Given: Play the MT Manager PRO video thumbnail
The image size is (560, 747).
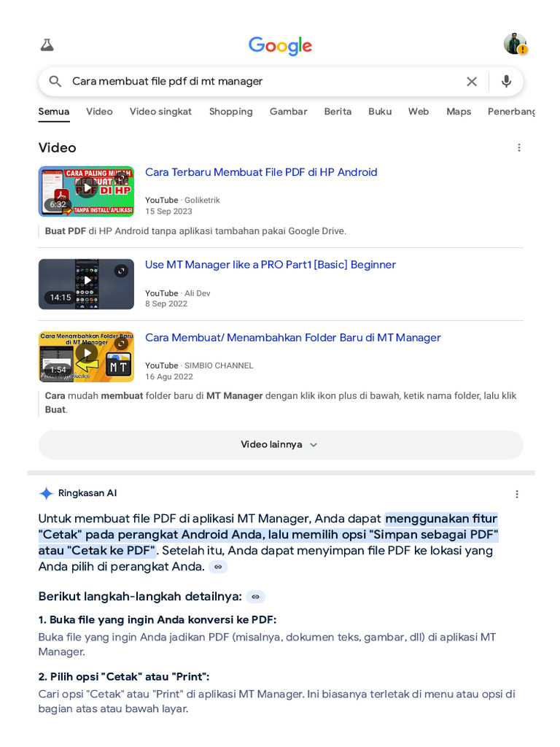Looking at the screenshot, I should [86, 284].
